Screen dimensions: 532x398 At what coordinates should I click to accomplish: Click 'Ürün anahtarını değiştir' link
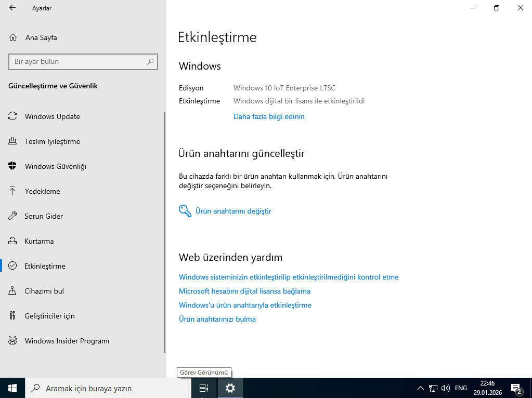point(233,211)
